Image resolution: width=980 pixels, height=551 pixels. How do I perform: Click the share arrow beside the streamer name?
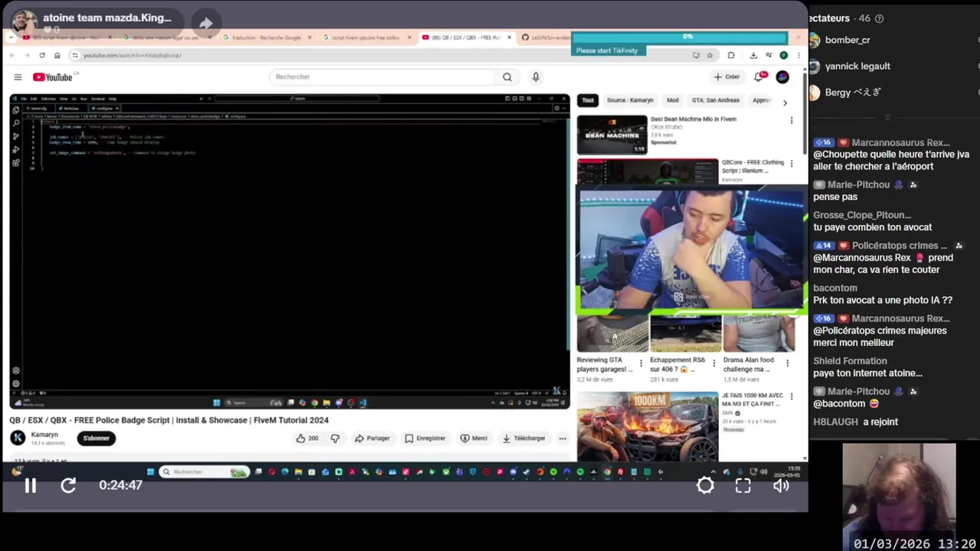click(206, 23)
